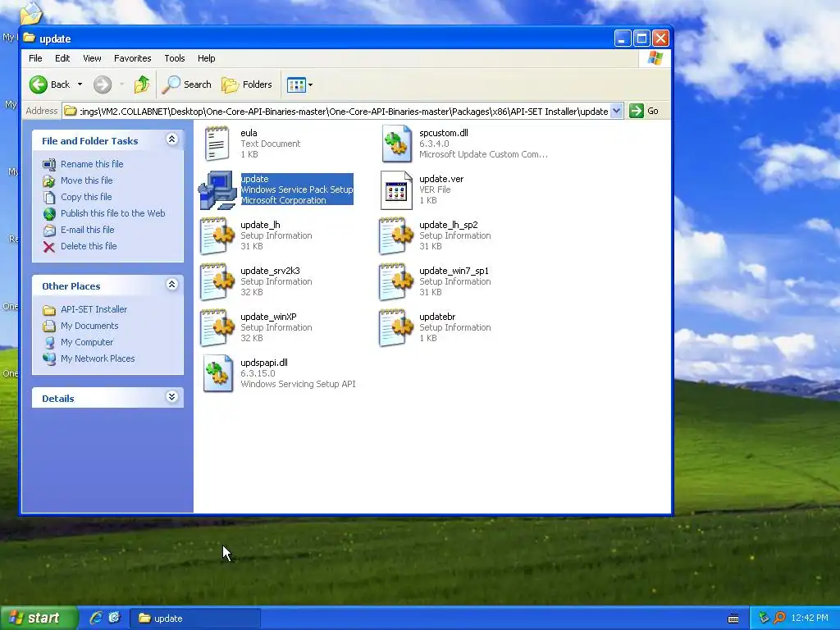
Task: Toggle the Folders pane
Action: [246, 84]
